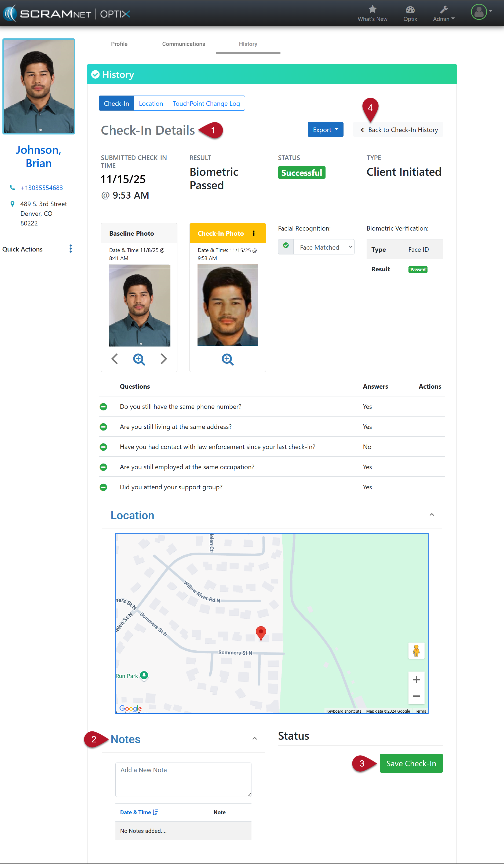Screen dimensions: 504x864
Task: Collapse the Location section chevron
Action: pos(432,515)
